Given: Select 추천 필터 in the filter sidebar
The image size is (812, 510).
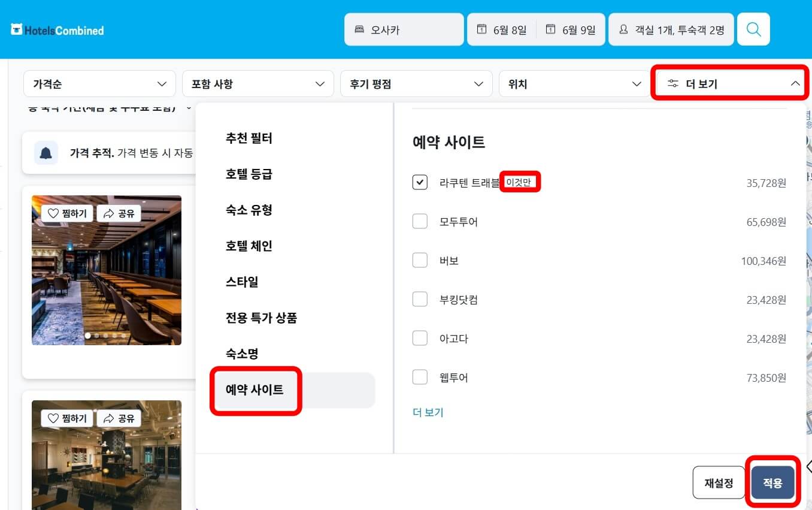Looking at the screenshot, I should (249, 138).
